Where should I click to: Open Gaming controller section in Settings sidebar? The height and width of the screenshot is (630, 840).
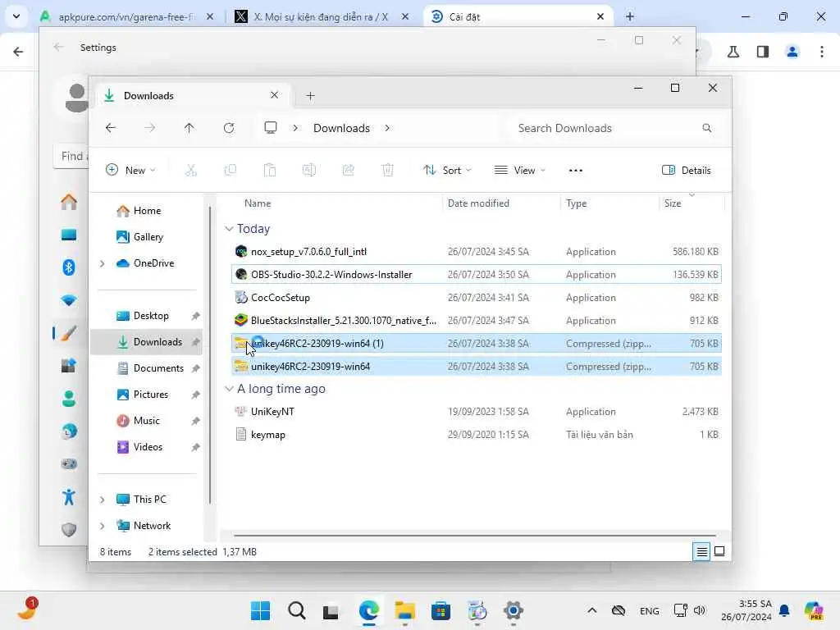tap(69, 464)
